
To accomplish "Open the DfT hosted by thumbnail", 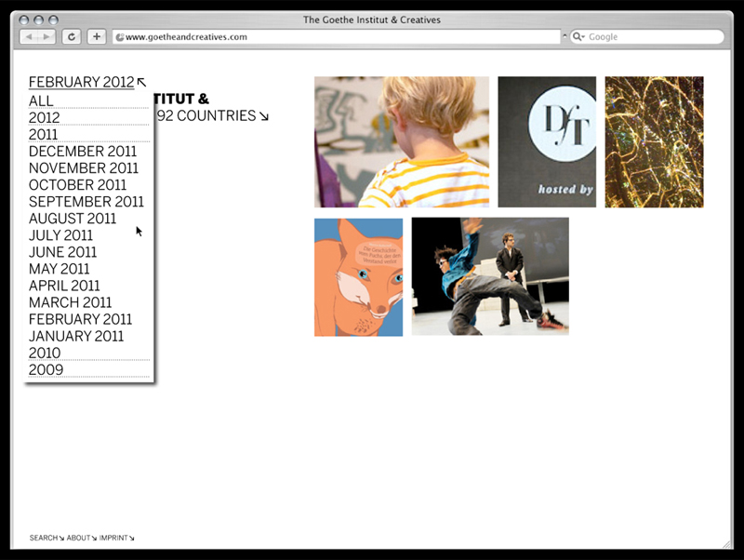I will [x=547, y=142].
